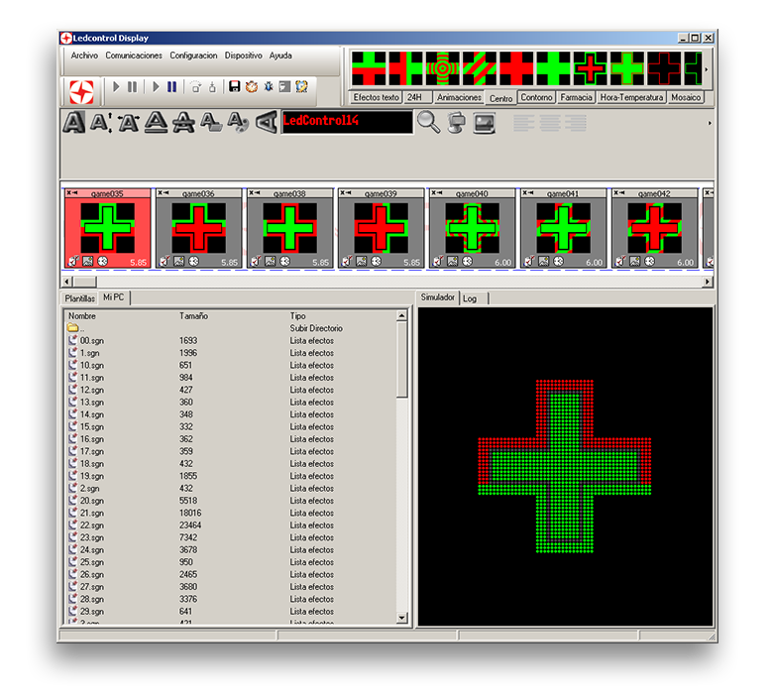Click the picture frame image icon

tap(484, 123)
